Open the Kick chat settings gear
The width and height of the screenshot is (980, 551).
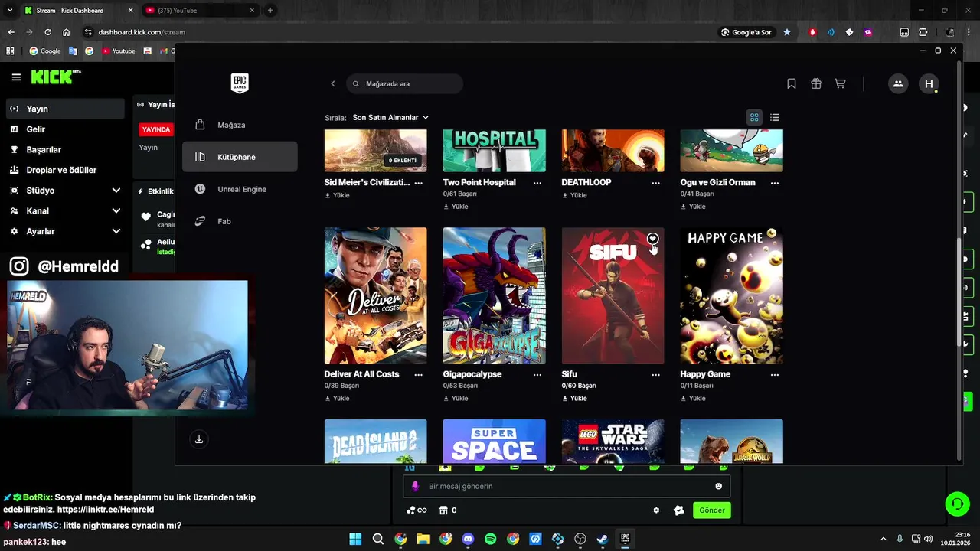[656, 510]
